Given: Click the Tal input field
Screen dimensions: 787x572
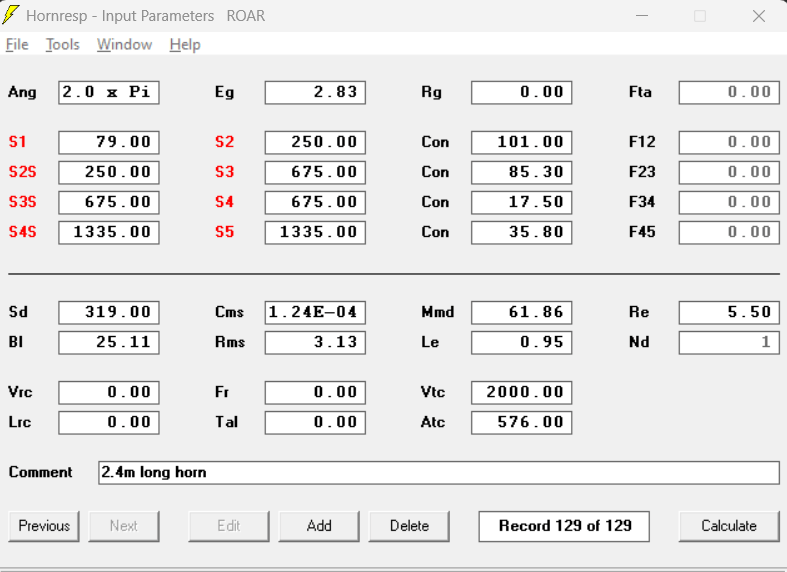Looking at the screenshot, I should (x=315, y=422).
